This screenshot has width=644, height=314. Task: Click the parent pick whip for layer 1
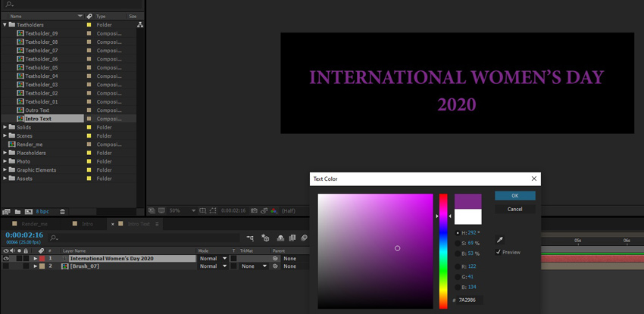point(275,259)
